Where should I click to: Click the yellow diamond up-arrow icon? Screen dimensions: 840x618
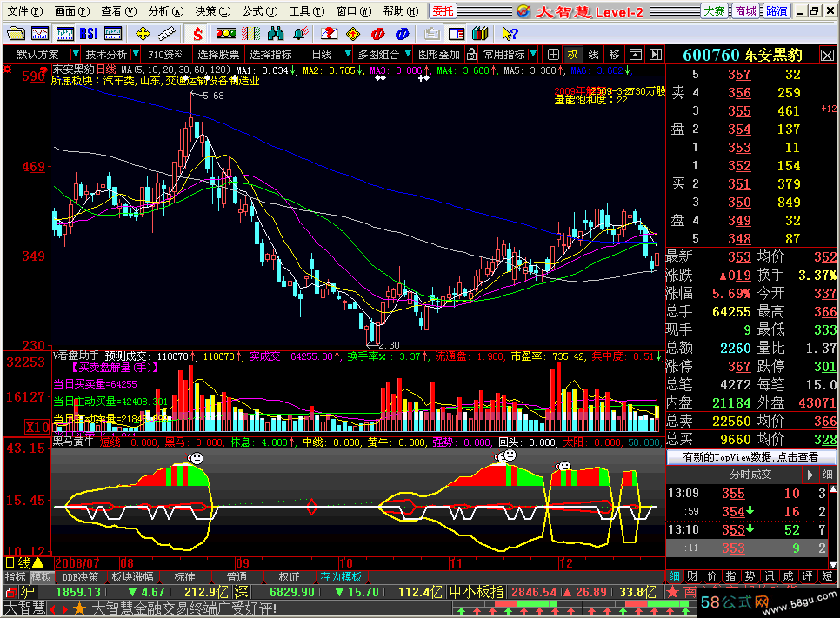[x=353, y=34]
